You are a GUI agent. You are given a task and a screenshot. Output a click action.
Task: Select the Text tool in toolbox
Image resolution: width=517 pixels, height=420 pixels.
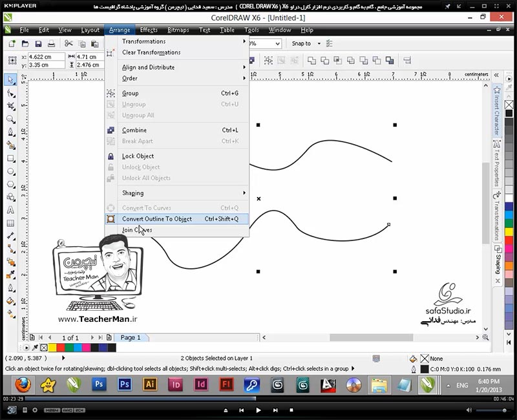coord(10,210)
